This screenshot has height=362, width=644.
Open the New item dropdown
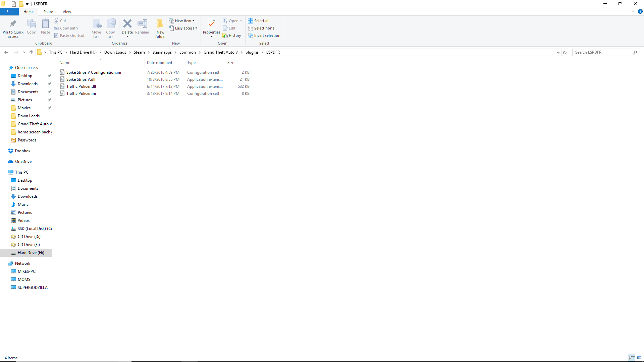(181, 21)
